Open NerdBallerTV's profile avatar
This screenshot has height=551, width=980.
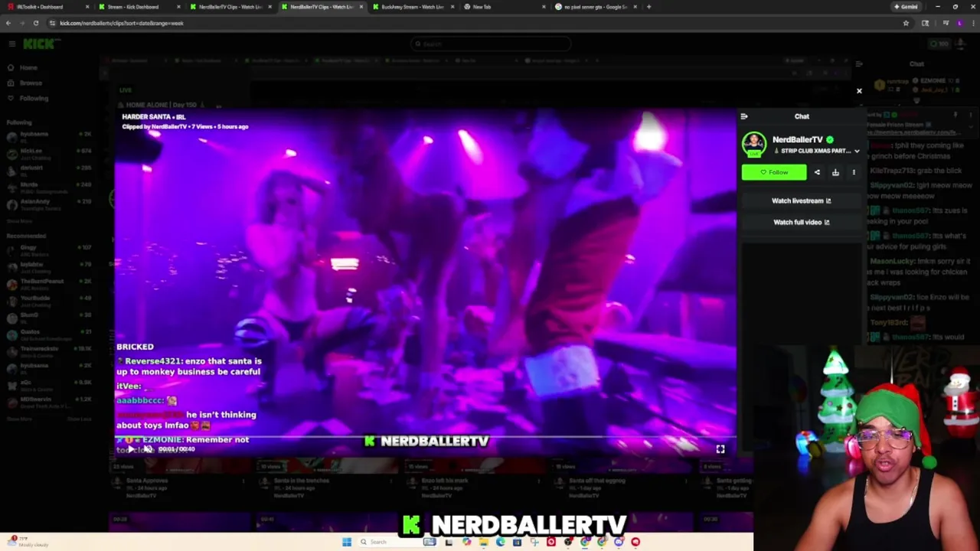coord(754,144)
